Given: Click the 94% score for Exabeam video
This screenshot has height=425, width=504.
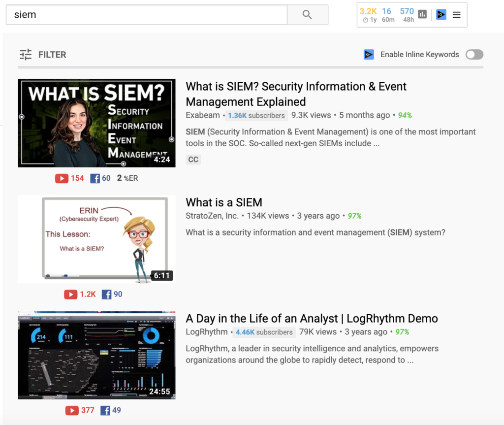Looking at the screenshot, I should tap(405, 115).
